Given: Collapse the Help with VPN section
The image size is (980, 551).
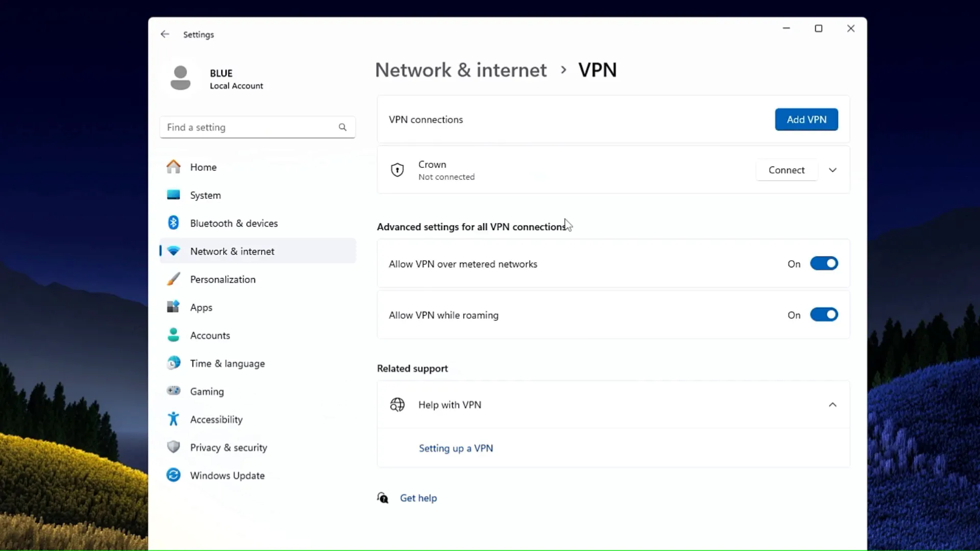Looking at the screenshot, I should click(832, 405).
